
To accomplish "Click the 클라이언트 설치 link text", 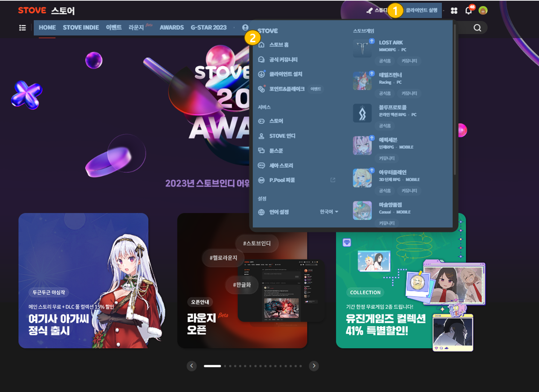I will click(x=286, y=74).
